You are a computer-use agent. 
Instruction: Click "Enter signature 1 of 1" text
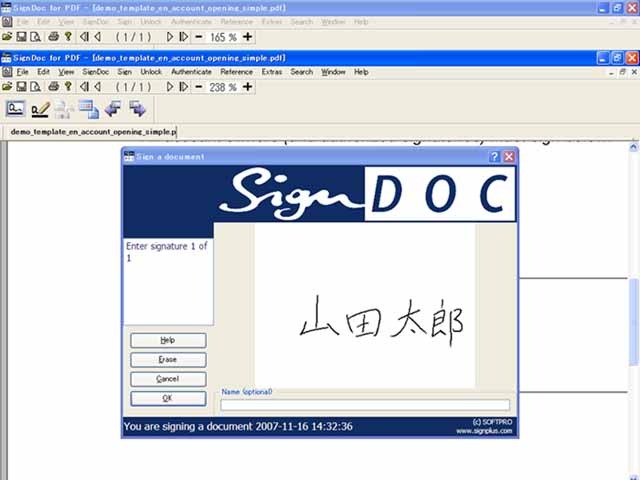[167, 252]
